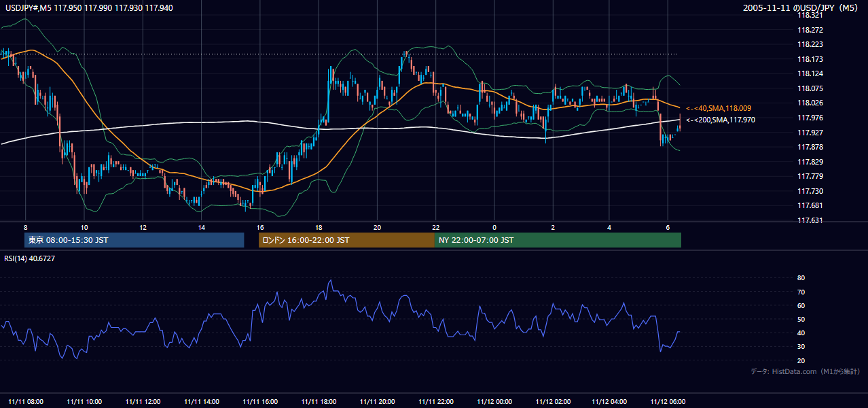Click hour label 18 under the price chart

click(x=319, y=227)
